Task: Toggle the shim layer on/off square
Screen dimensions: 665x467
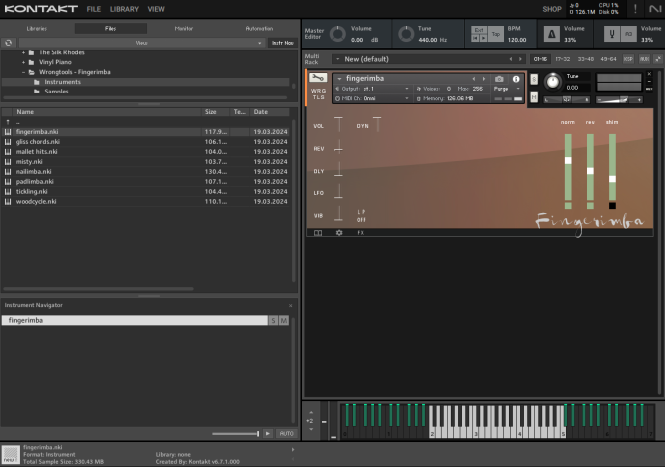Action: (x=612, y=206)
